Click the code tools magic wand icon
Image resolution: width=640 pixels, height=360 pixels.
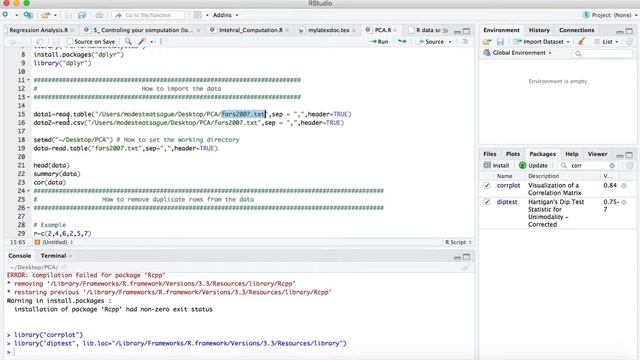point(142,42)
